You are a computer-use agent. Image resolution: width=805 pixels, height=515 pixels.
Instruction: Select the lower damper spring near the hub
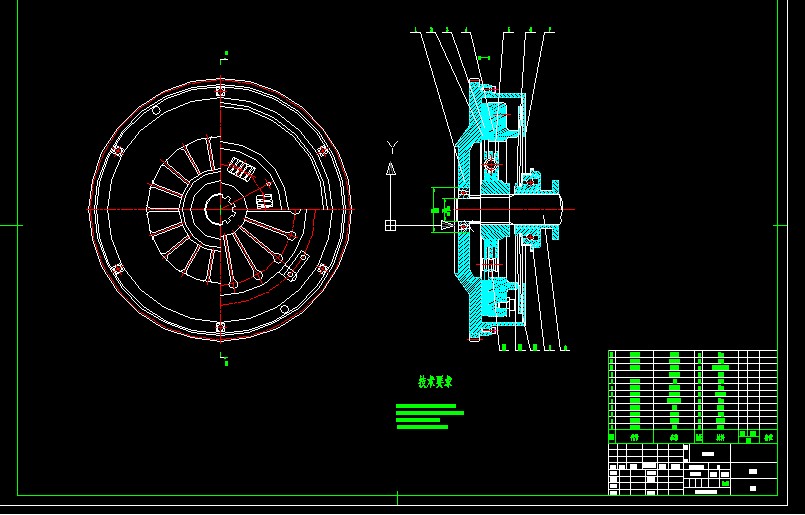coord(265,200)
